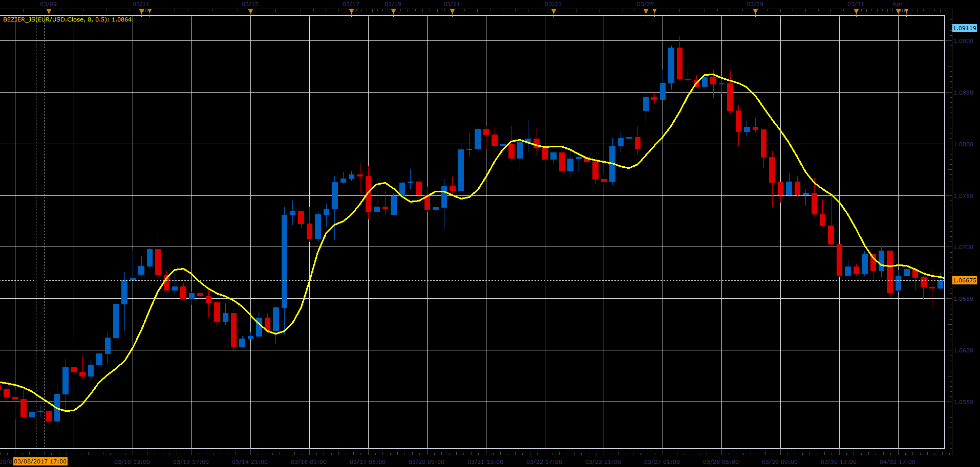Click the orange 1.06675 current price tag
The width and height of the screenshot is (980, 467).
(x=964, y=280)
